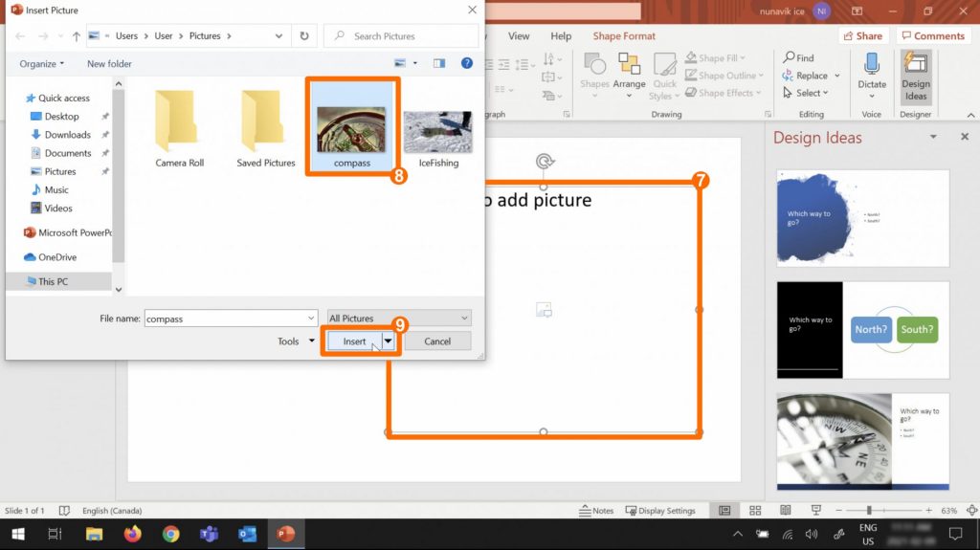Open the View ribbon tab
This screenshot has height=550, width=980.
click(519, 36)
